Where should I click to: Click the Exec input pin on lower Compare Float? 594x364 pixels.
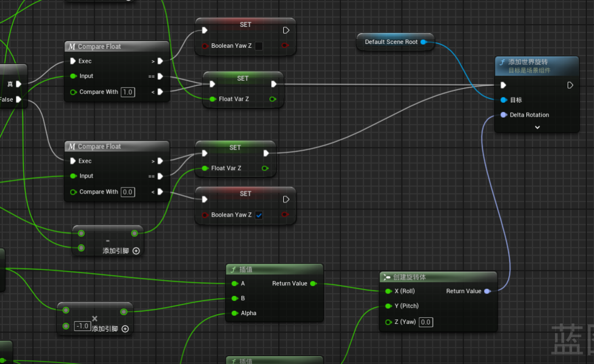tap(73, 161)
